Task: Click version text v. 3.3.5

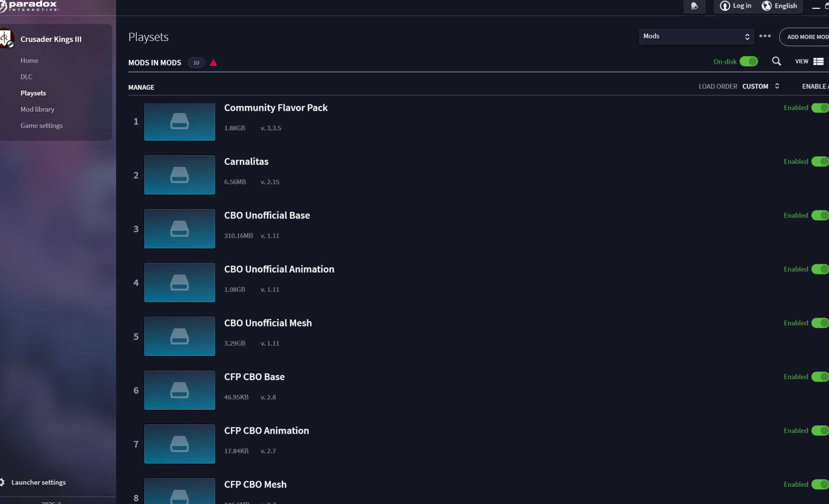Action: tap(271, 128)
